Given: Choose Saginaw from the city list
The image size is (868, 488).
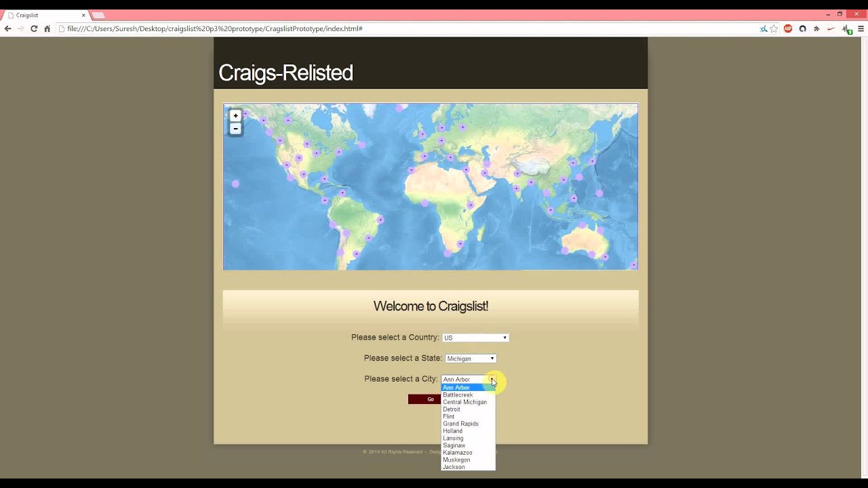Looking at the screenshot, I should pos(468,445).
